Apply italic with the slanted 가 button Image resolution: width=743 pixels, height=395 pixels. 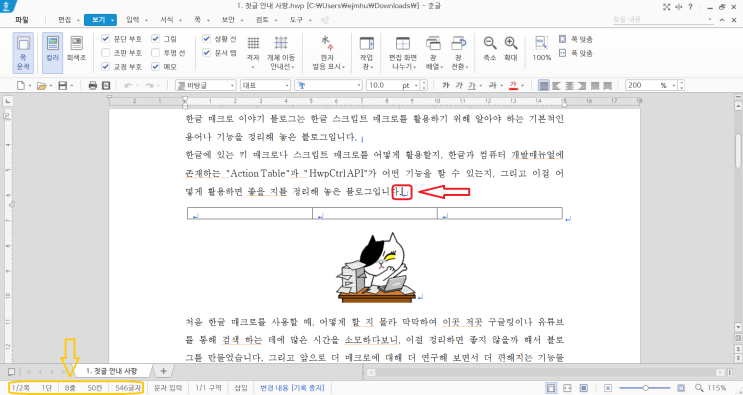point(459,86)
